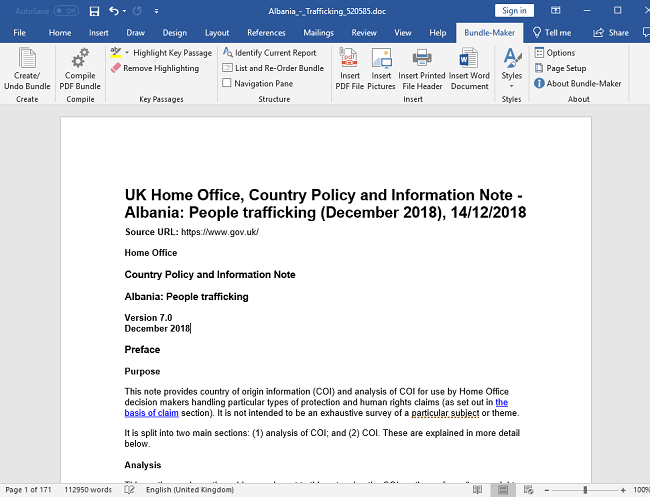Click the 'Version 7.0' line
650x497 pixels.
[148, 318]
